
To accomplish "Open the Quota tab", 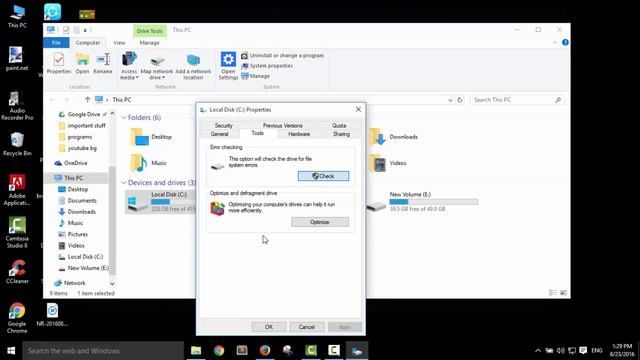I will click(339, 125).
